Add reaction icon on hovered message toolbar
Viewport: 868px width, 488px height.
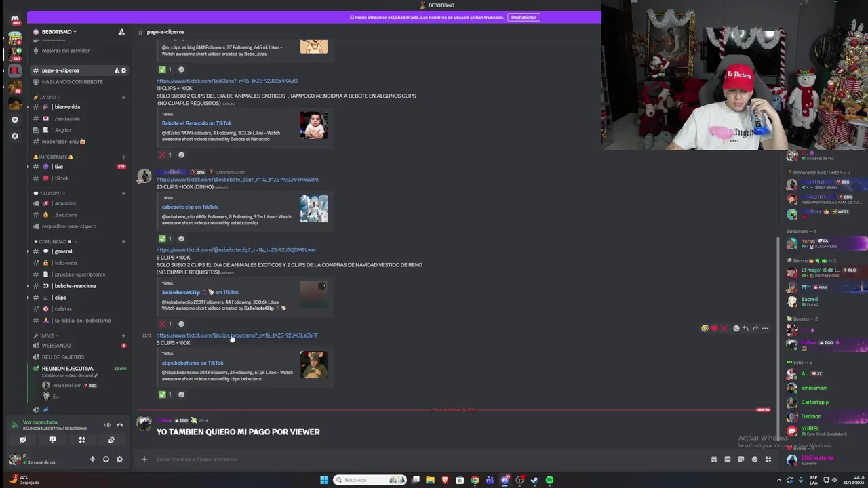[736, 329]
